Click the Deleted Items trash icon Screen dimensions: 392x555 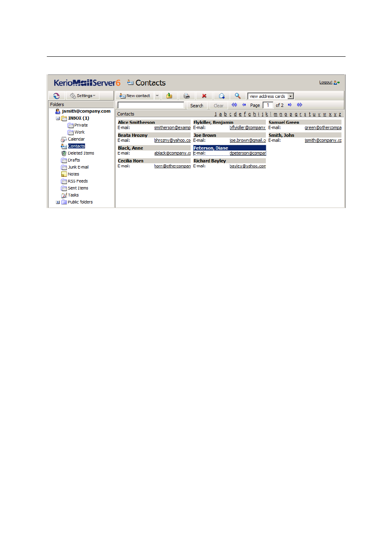coord(64,153)
